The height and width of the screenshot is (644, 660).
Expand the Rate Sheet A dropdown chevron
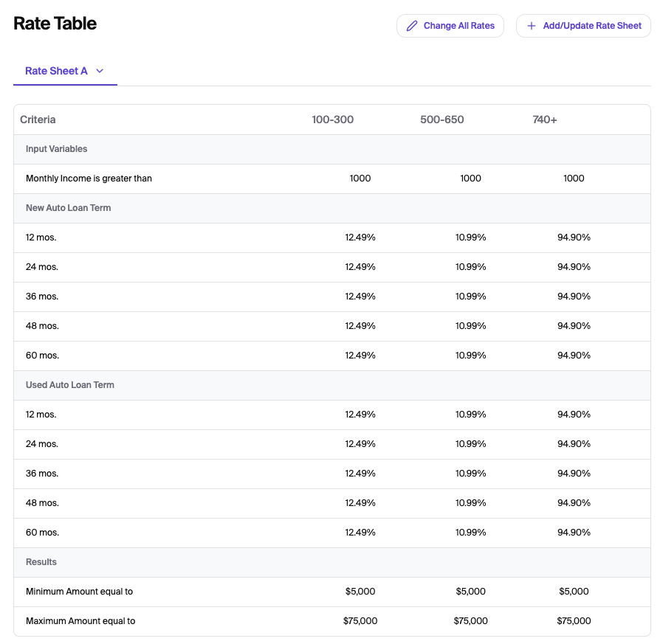tap(100, 71)
